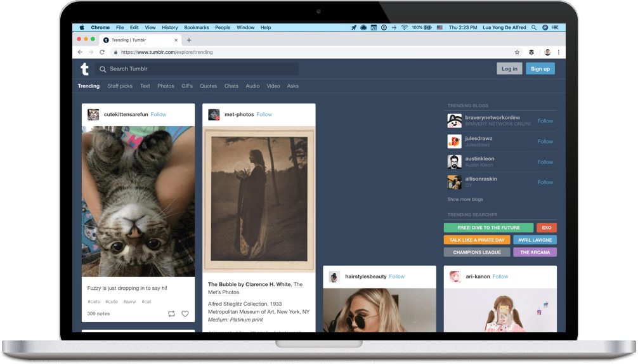This screenshot has width=638, height=364.
Task: Open a new Chrome tab
Action: pos(189,40)
